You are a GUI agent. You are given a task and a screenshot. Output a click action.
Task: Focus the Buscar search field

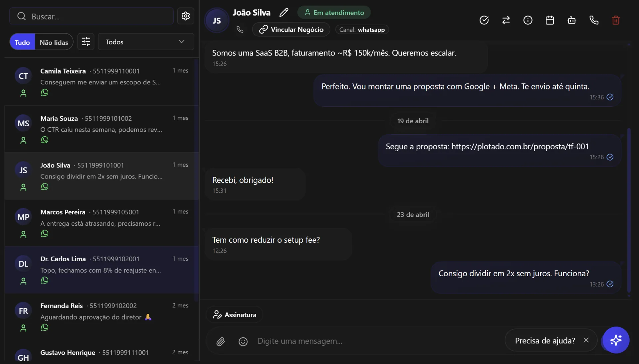(x=92, y=16)
